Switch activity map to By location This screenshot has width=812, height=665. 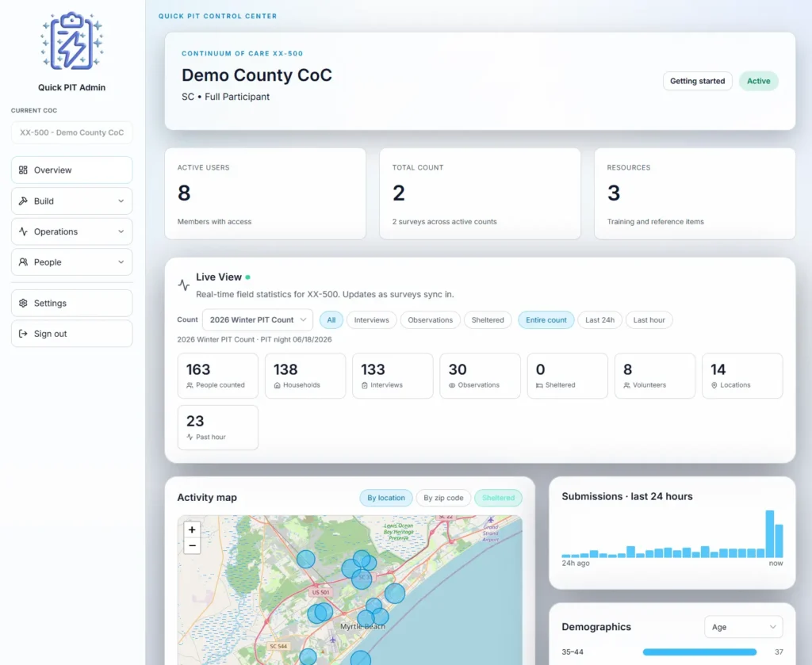[x=386, y=498]
